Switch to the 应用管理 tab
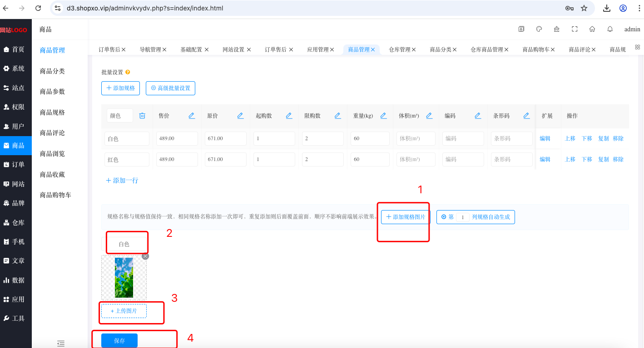The height and width of the screenshot is (348, 644). 318,49
